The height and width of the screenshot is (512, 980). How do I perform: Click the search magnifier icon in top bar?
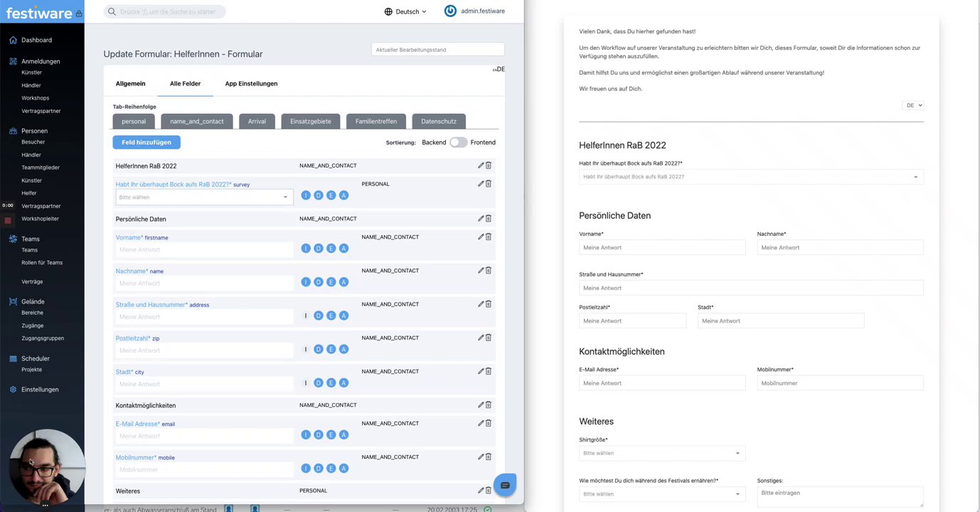click(x=112, y=11)
